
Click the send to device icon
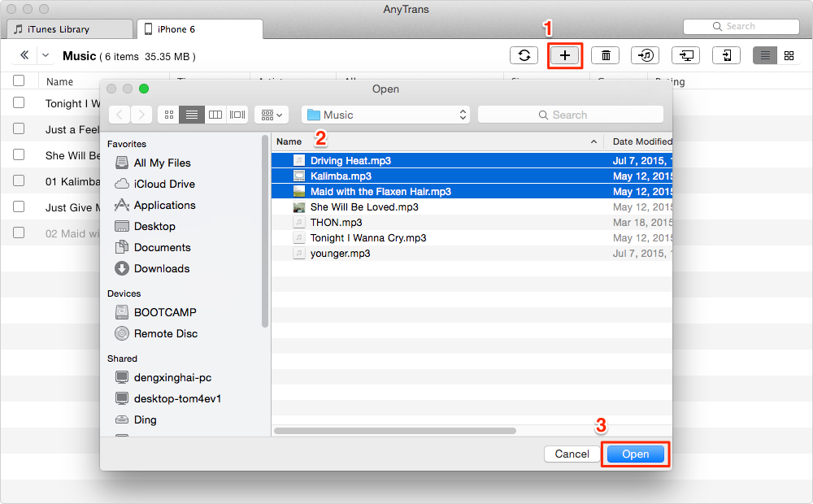pos(726,55)
